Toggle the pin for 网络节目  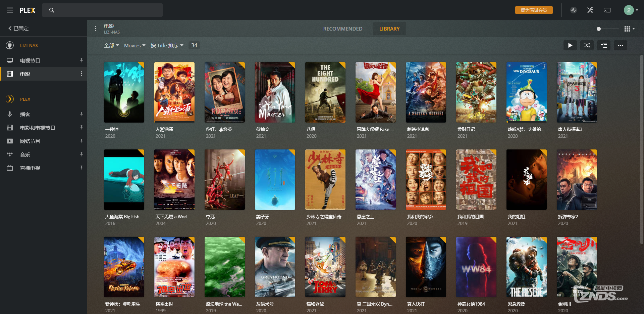[81, 141]
